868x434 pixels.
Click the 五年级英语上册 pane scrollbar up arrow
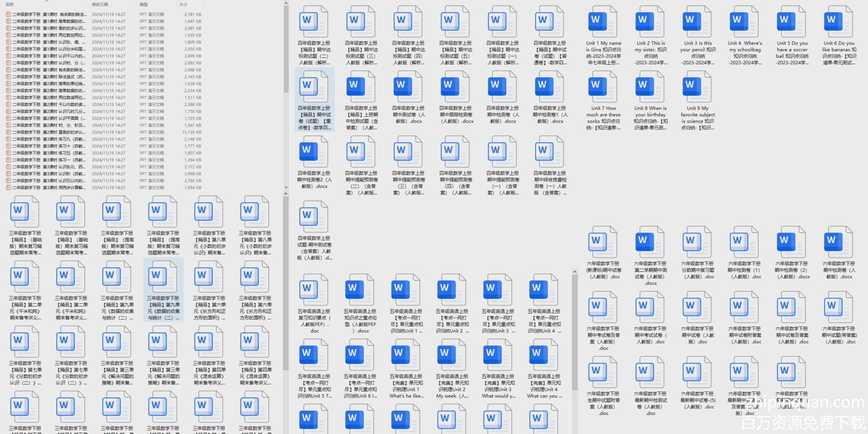coord(575,272)
